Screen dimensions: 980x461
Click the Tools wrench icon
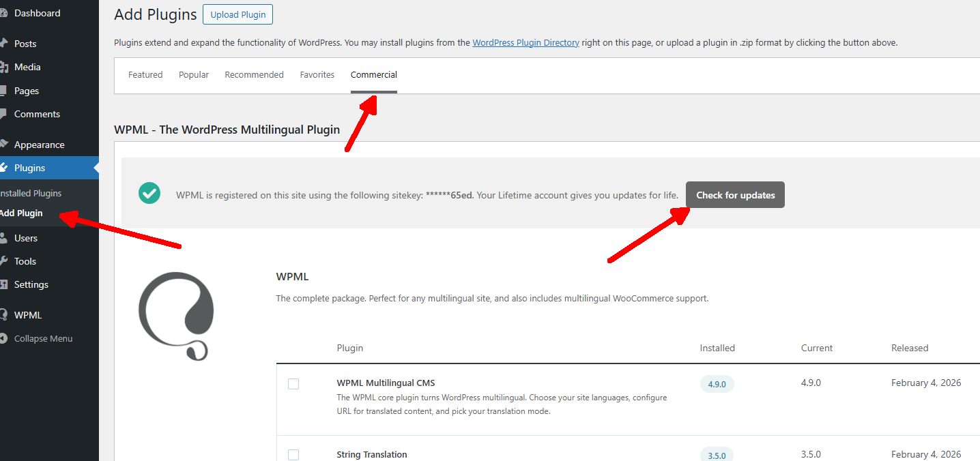[x=3, y=261]
